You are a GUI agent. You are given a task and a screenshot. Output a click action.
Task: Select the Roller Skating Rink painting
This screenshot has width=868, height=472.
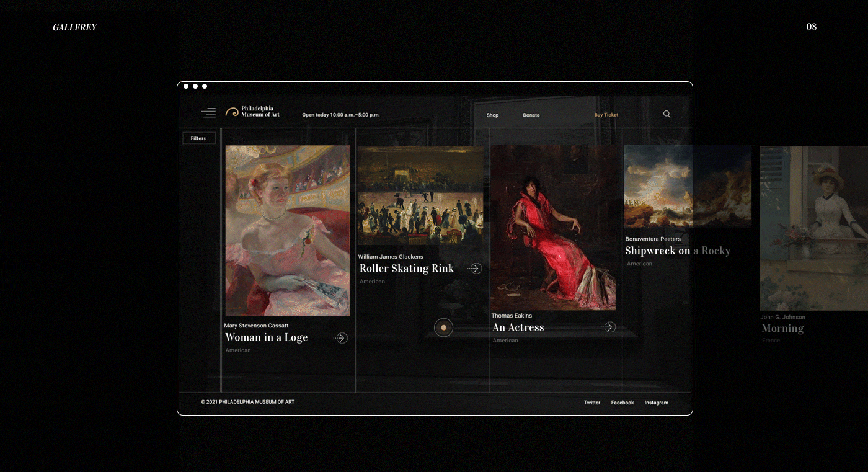click(420, 195)
